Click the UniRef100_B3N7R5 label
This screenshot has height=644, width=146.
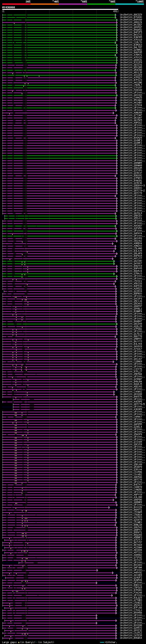point(131,37)
